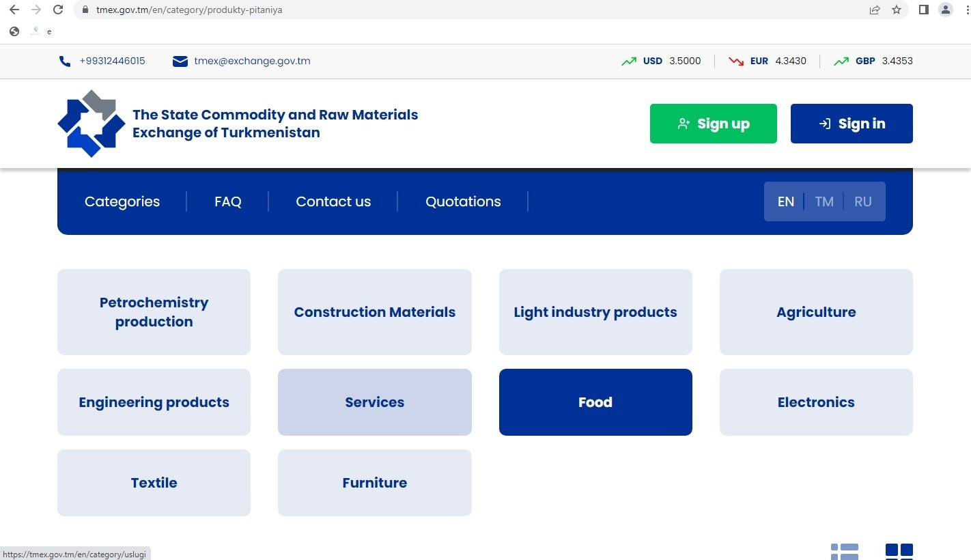The height and width of the screenshot is (560, 971).
Task: Click the Sign in button
Action: tap(852, 124)
